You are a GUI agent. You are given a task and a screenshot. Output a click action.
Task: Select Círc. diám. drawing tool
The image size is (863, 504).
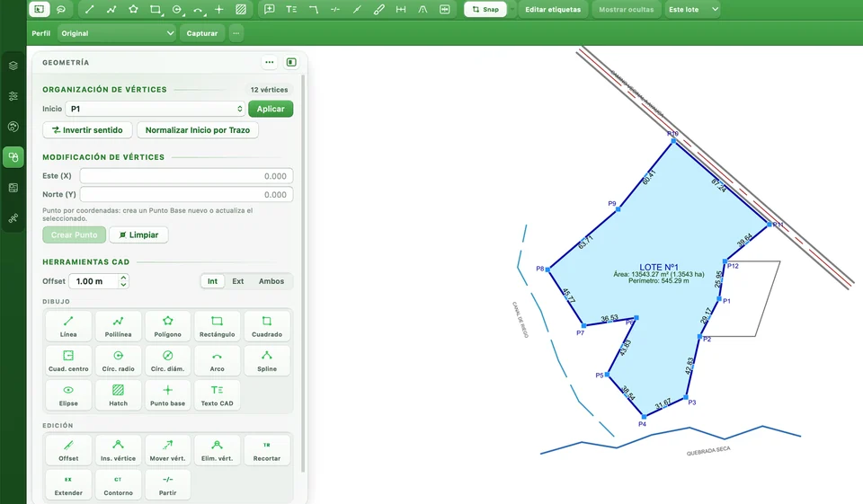coord(167,361)
